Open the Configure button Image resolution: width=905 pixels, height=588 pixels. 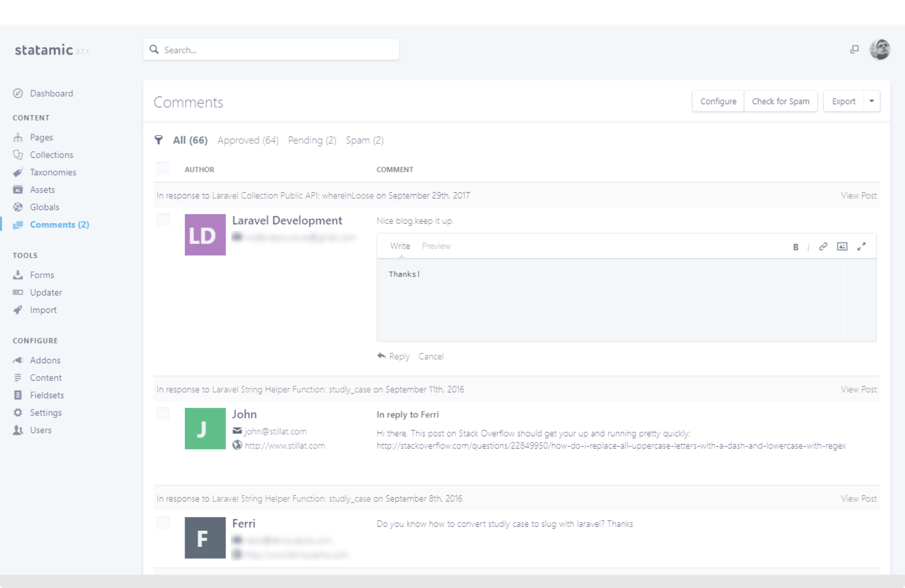click(x=718, y=101)
